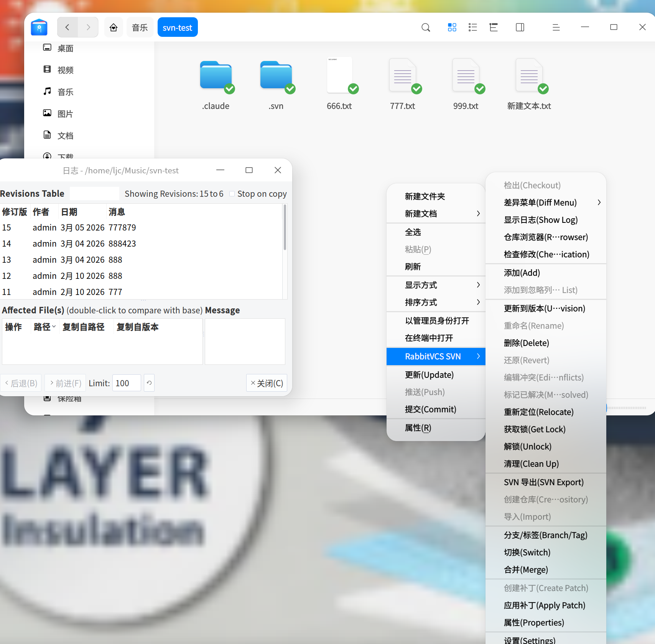Click the 后退(B) button

pos(21,383)
